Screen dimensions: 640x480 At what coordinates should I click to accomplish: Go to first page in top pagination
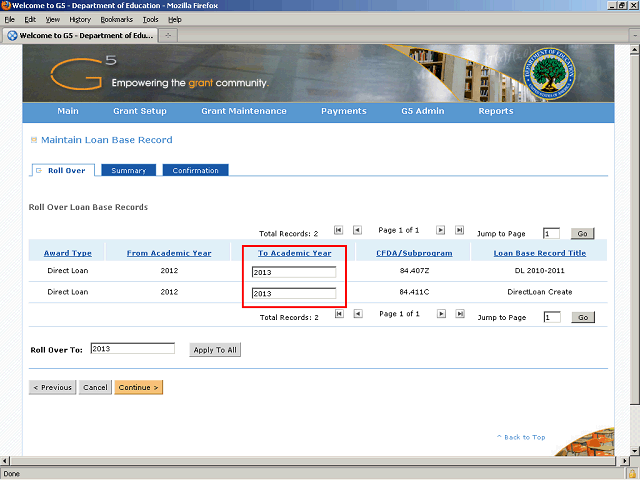(x=338, y=230)
